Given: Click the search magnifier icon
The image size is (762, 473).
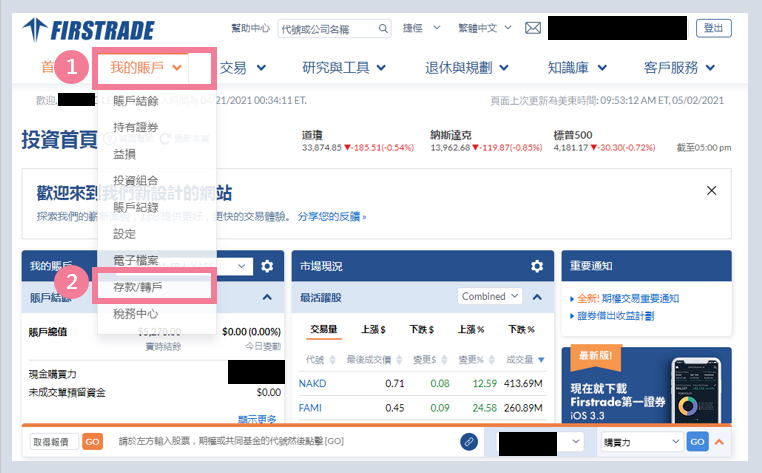Looking at the screenshot, I should click(x=383, y=29).
